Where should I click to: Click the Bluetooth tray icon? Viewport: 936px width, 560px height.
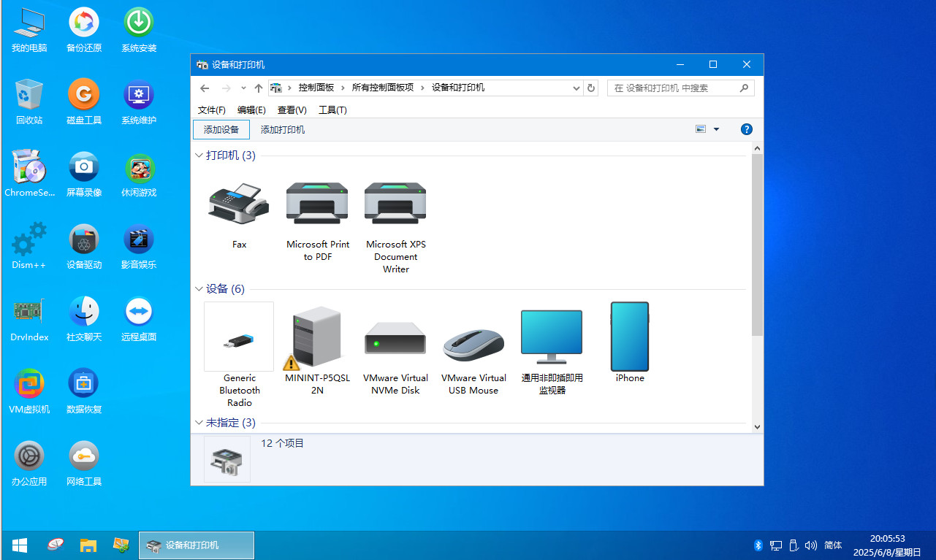click(758, 545)
